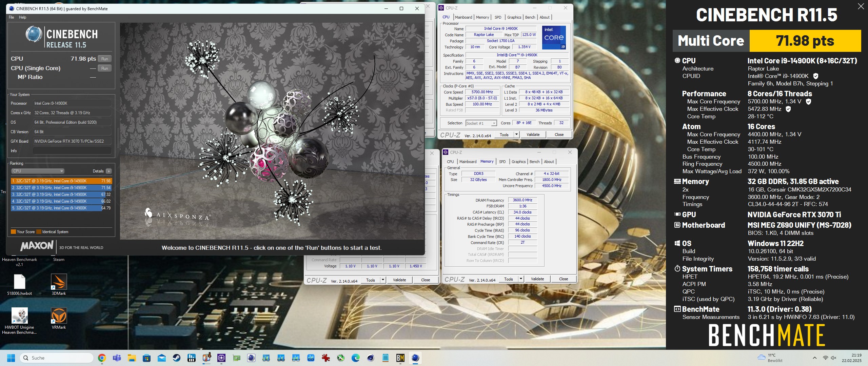Image resolution: width=868 pixels, height=366 pixels.
Task: Click the orange Your Score legend swatch
Action: (13, 232)
